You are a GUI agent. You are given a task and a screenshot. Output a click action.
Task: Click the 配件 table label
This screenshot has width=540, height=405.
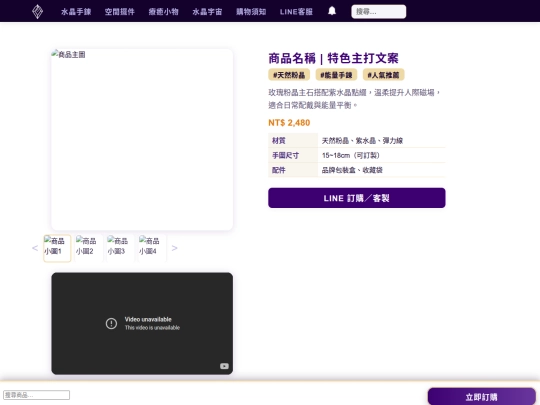click(x=279, y=170)
